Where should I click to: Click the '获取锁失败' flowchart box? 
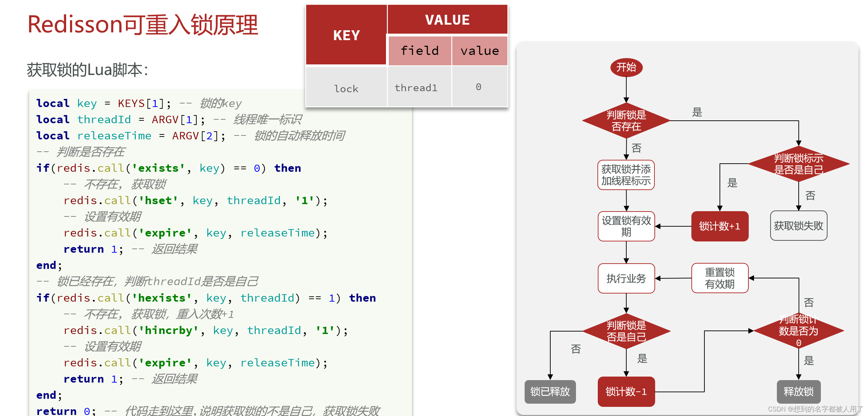point(799,226)
